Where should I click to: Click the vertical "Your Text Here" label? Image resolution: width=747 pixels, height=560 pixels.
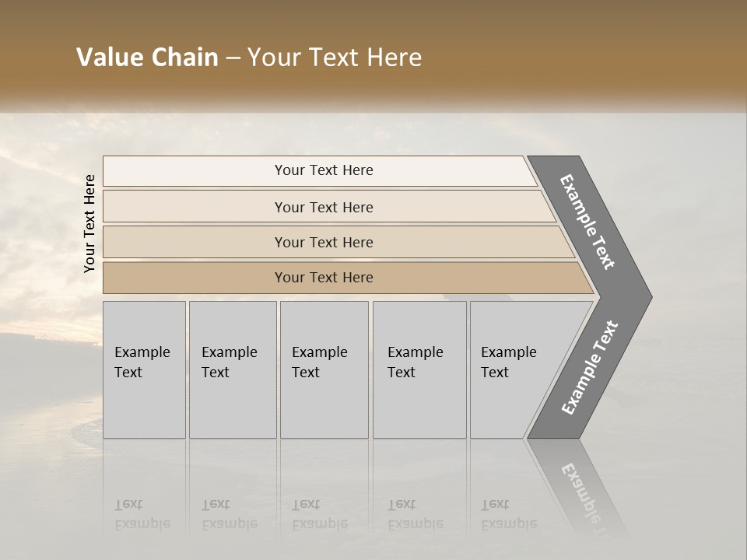tap(89, 223)
